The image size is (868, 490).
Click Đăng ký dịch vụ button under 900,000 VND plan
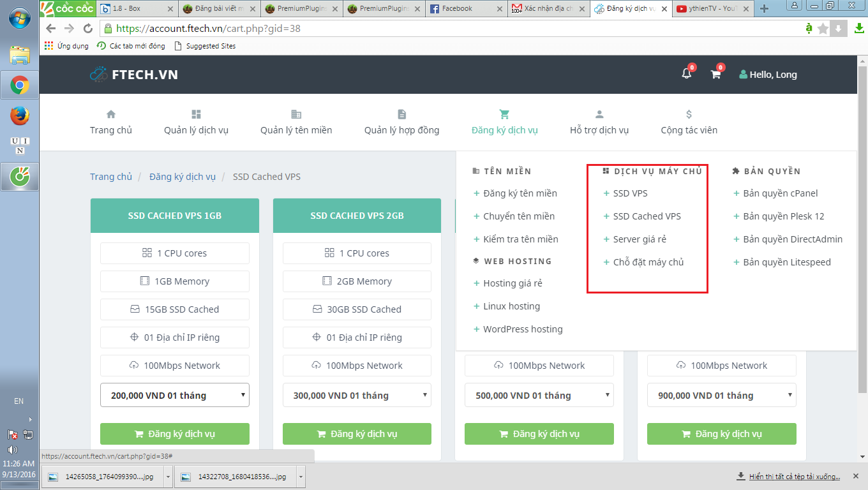pyautogui.click(x=722, y=434)
